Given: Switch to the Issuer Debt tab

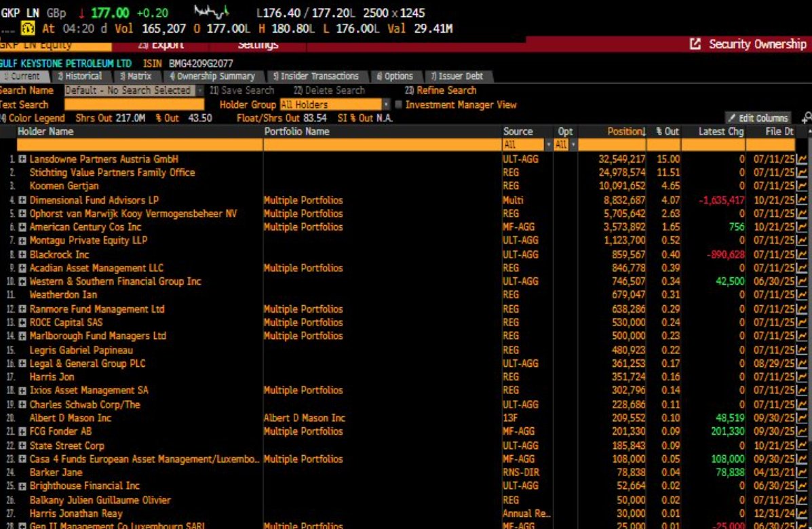Looking at the screenshot, I should pos(457,76).
